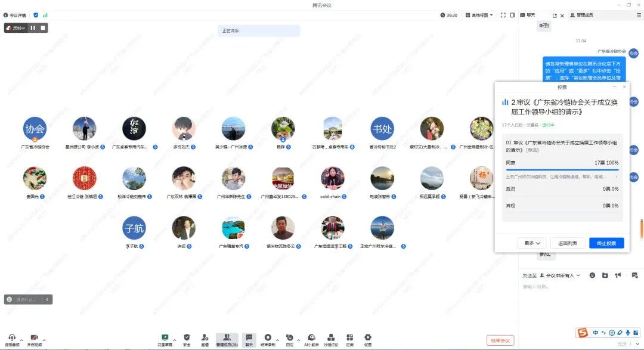The height and width of the screenshot is (350, 644).
Task: Open the hamburger menu at top right
Action: pos(639,15)
